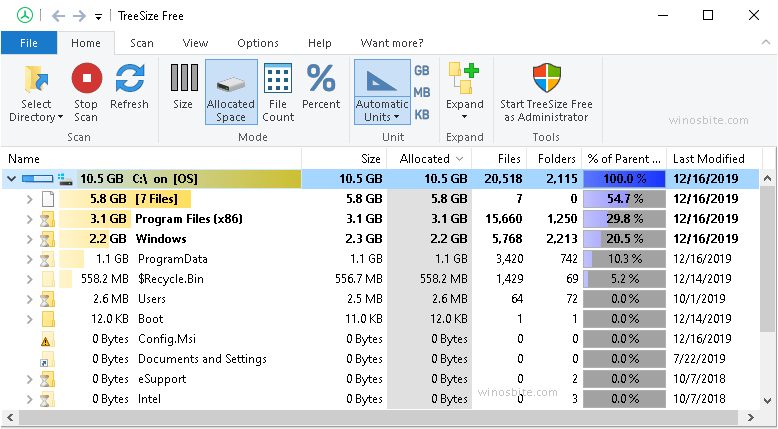Sort by the Folders column header
This screenshot has height=429, width=778.
(554, 159)
